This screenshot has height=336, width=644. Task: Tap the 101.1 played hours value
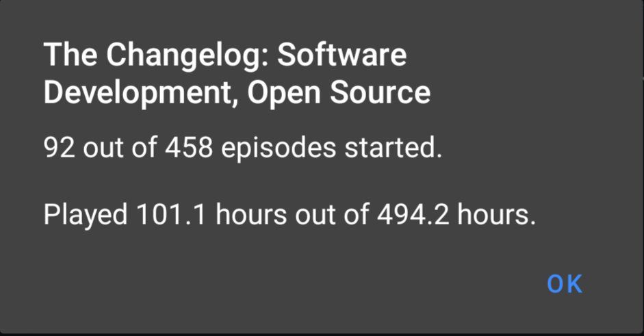[x=171, y=214]
